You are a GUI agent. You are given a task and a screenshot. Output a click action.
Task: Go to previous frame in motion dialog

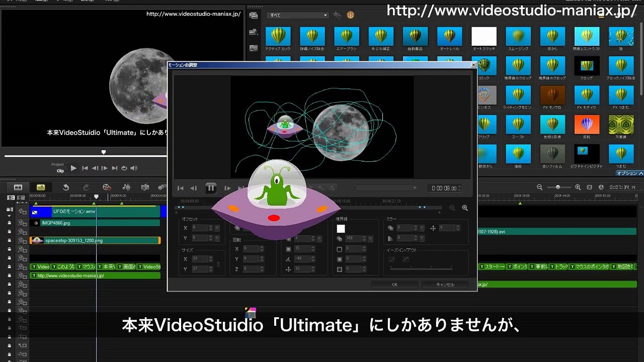click(194, 188)
